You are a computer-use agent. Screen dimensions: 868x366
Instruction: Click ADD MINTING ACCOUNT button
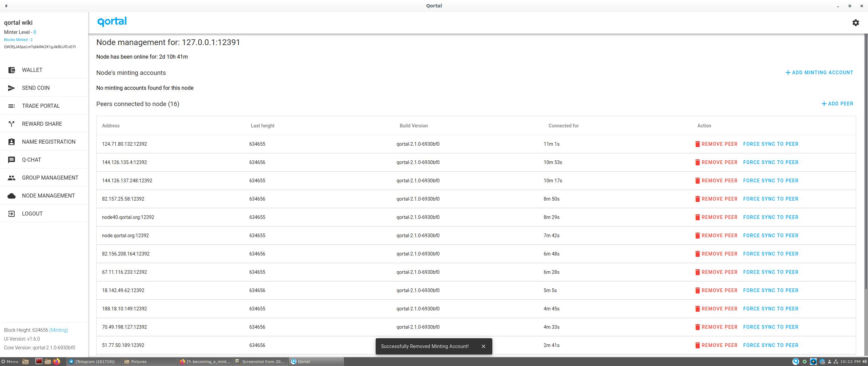(819, 73)
